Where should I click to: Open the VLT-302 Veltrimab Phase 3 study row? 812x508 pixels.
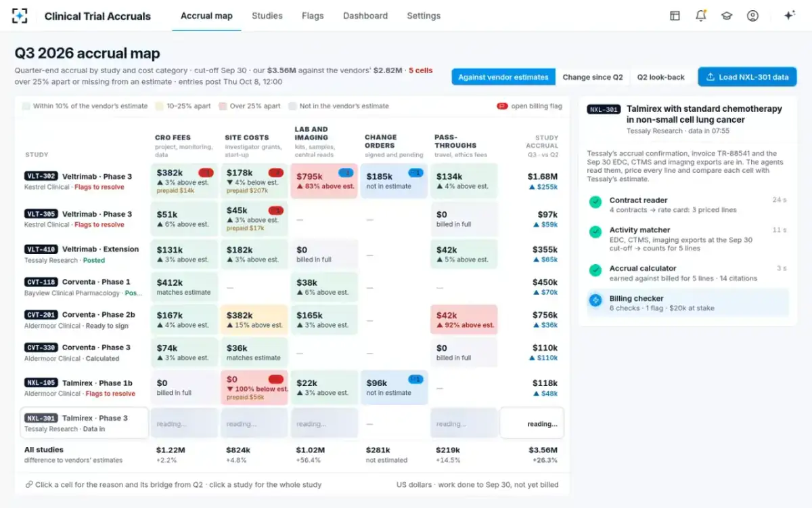(x=83, y=181)
